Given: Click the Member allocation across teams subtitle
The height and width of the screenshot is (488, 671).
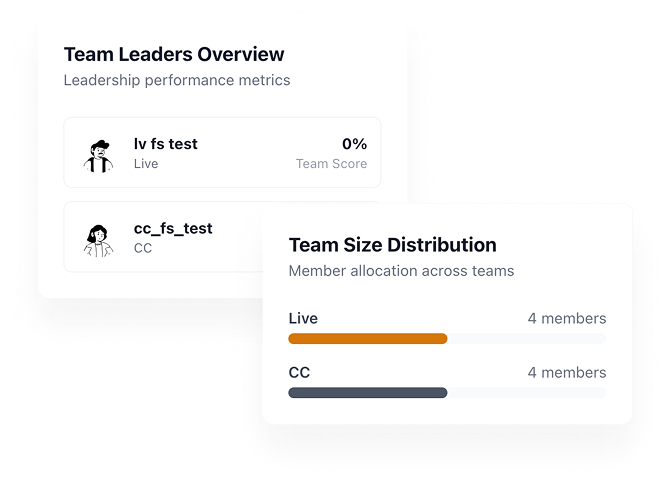Looking at the screenshot, I should pos(401,271).
